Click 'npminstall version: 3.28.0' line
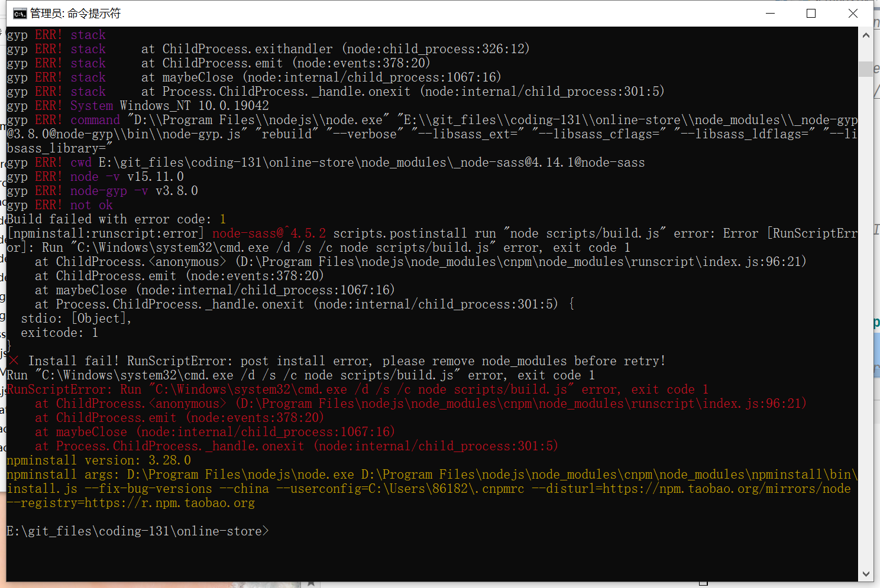 point(99,460)
